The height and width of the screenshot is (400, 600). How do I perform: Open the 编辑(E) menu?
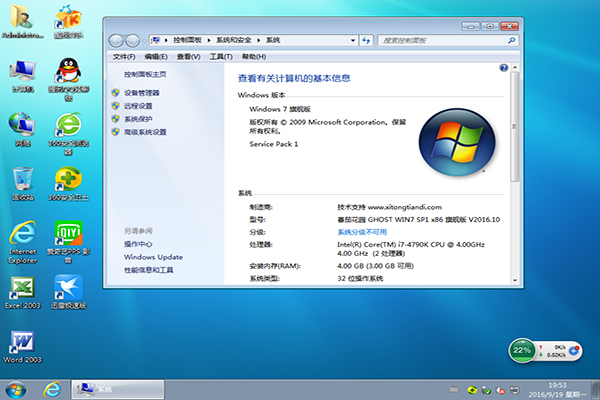click(156, 57)
